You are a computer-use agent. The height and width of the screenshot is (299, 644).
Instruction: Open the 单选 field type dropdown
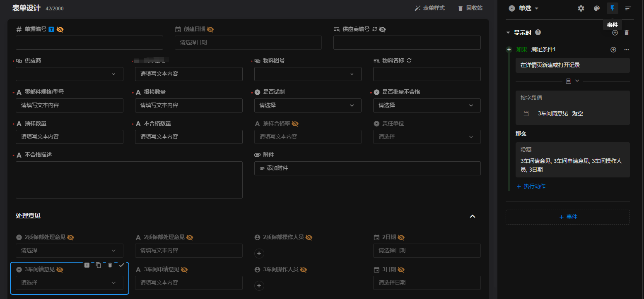524,8
